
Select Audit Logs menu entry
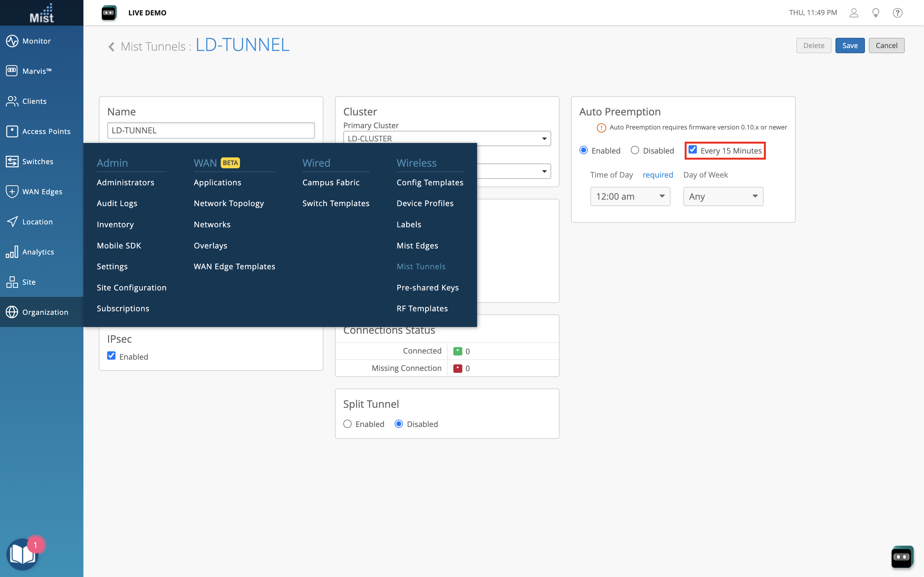pos(117,204)
